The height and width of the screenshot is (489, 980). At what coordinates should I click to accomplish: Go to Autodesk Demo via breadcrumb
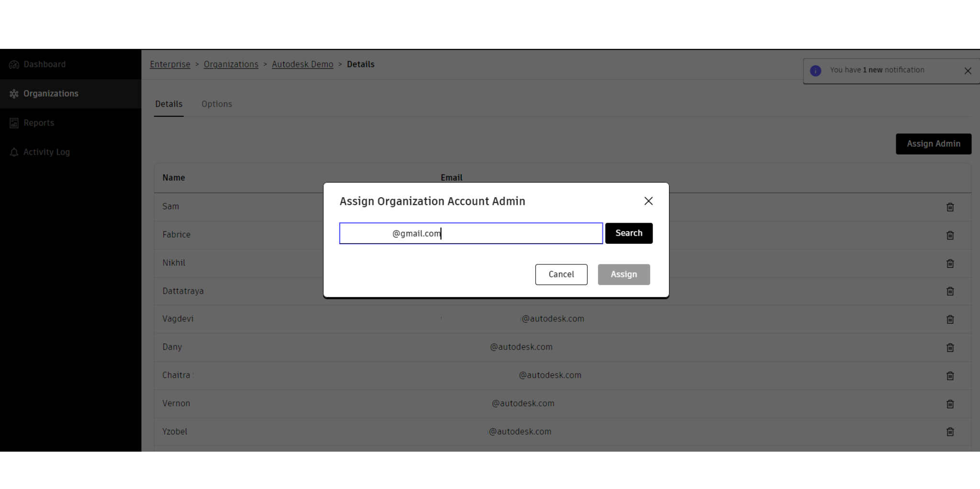tap(302, 64)
